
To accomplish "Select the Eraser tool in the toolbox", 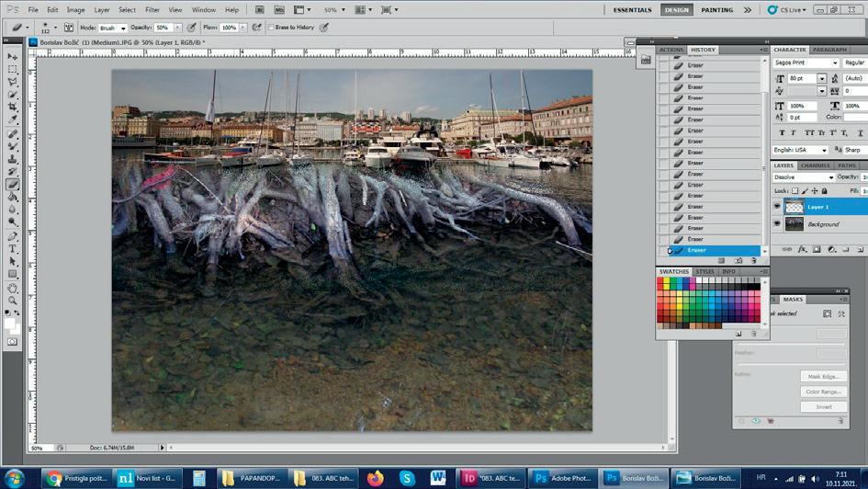I will coord(12,185).
